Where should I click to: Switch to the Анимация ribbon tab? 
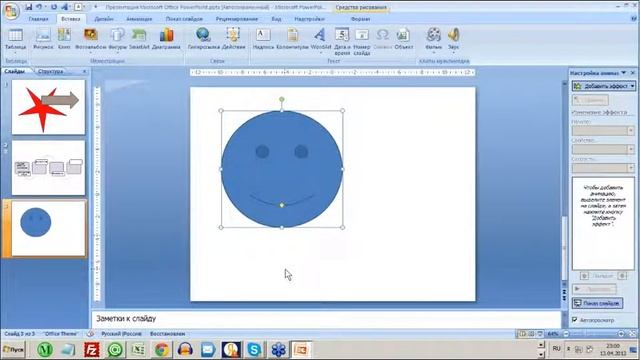click(139, 19)
